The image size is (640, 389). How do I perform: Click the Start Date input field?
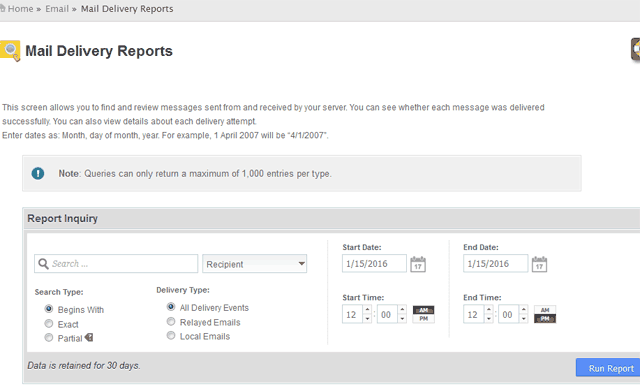(374, 264)
